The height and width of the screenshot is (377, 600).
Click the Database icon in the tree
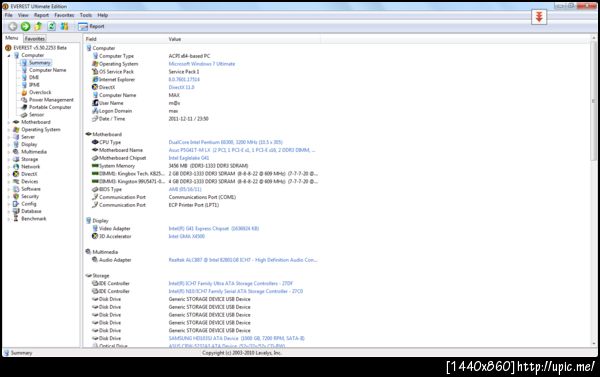[16, 211]
